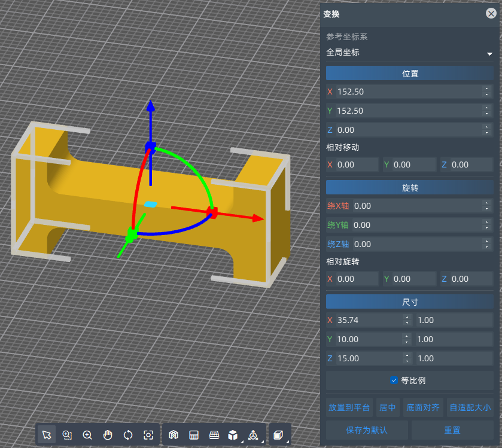This screenshot has width=502, height=448.
Task: Adjust size X stepper arrows
Action: coord(407,321)
